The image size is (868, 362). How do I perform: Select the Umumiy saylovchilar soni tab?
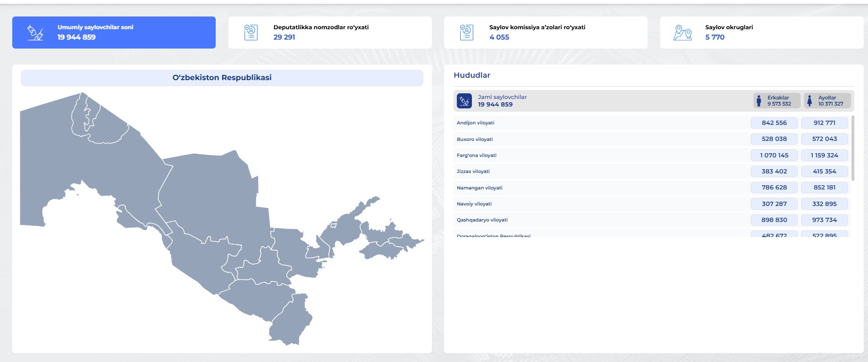pos(114,33)
